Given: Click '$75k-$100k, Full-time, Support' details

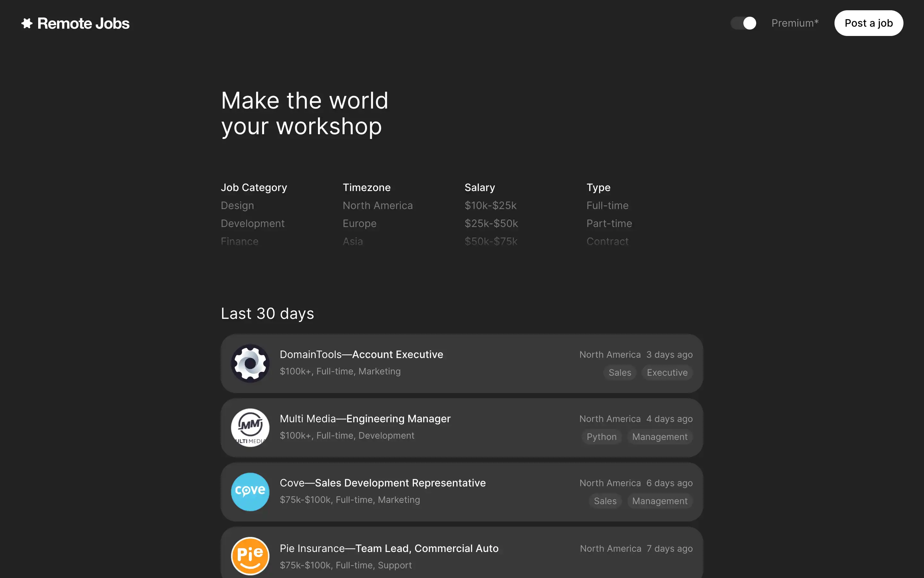Looking at the screenshot, I should [x=346, y=565].
